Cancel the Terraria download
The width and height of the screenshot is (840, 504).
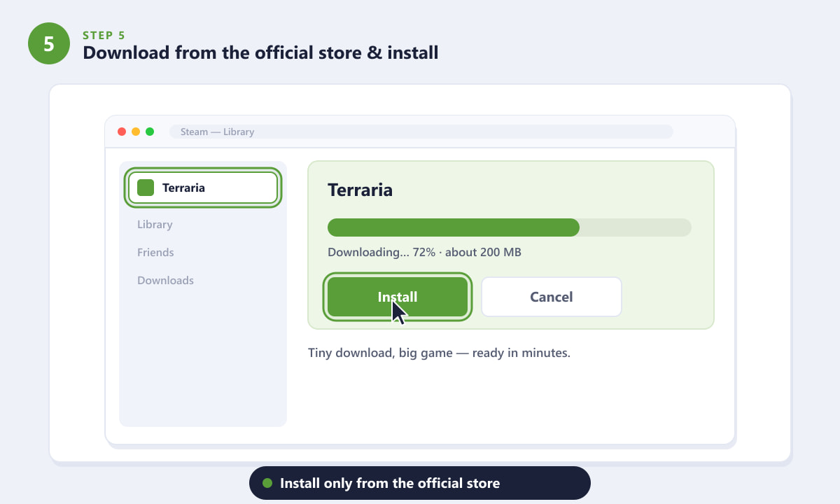coord(552,297)
